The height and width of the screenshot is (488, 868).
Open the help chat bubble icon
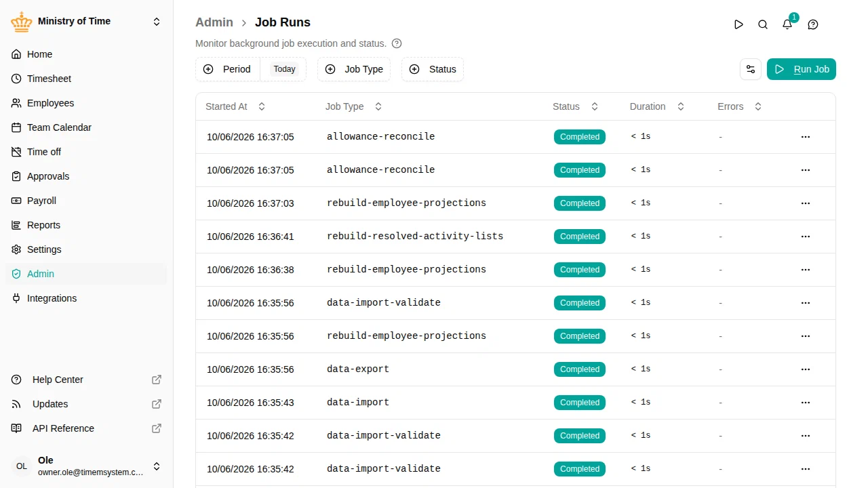click(813, 24)
